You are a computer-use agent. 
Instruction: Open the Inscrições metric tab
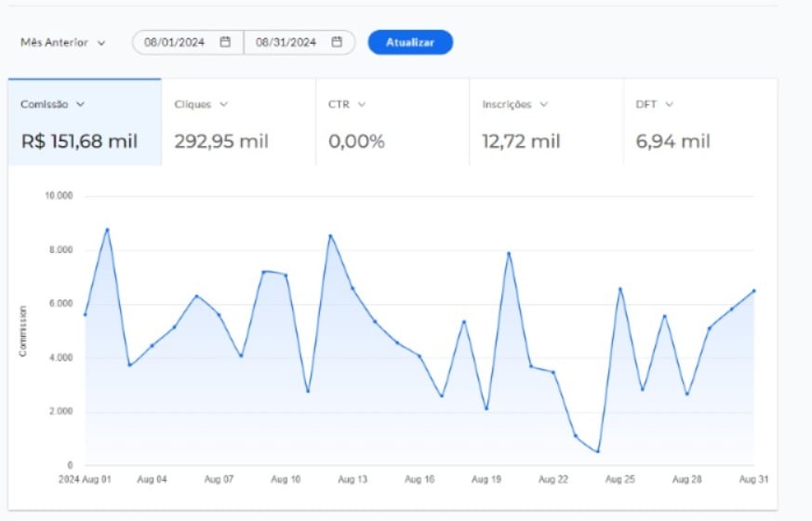pyautogui.click(x=546, y=123)
